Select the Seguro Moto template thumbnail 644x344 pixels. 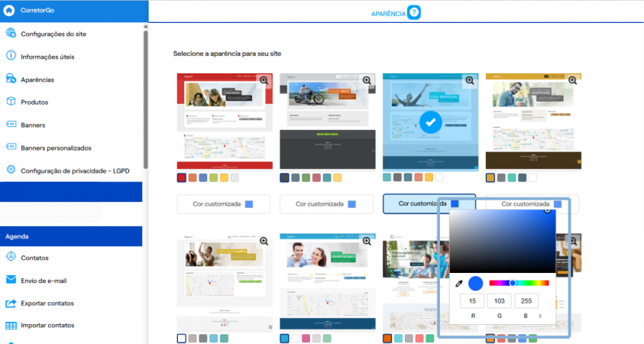coord(328,122)
